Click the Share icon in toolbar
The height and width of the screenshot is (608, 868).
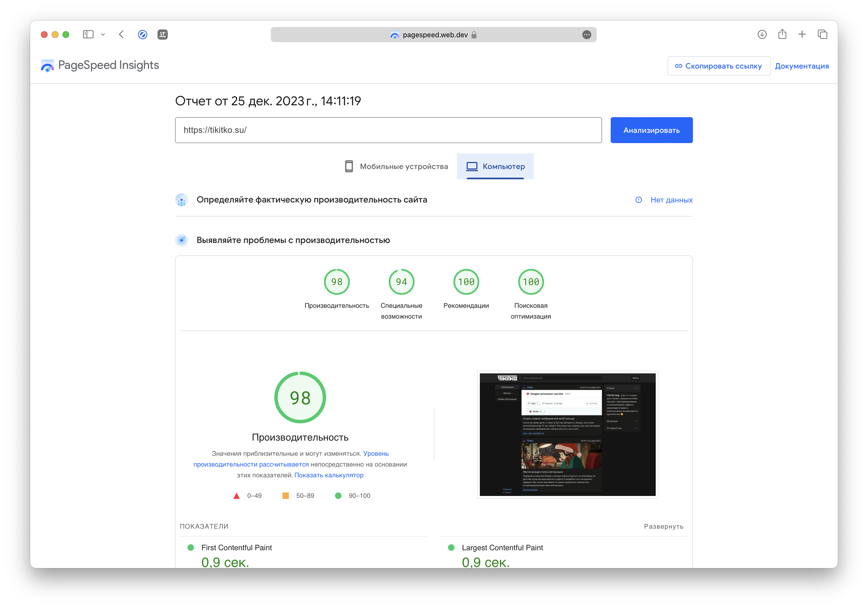(x=782, y=35)
